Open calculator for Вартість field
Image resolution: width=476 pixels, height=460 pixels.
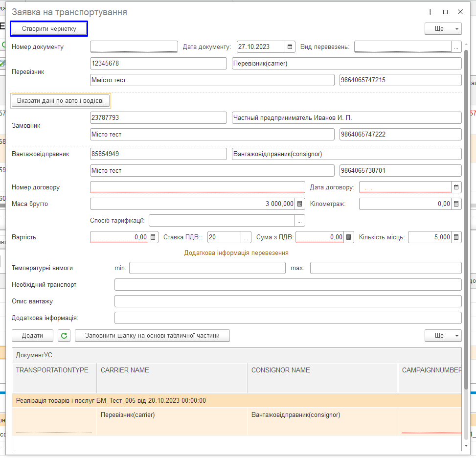153,237
